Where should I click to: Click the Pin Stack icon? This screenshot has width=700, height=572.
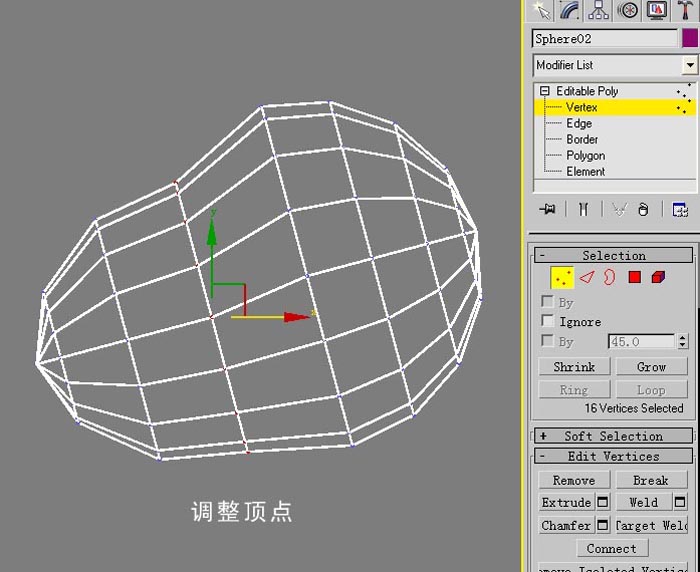click(x=547, y=209)
